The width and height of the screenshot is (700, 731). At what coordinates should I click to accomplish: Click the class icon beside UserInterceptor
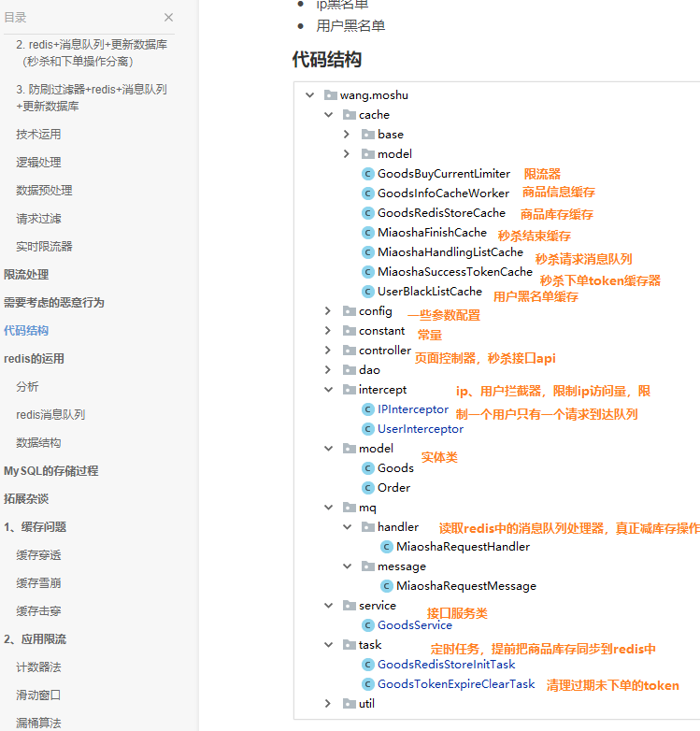(x=368, y=429)
